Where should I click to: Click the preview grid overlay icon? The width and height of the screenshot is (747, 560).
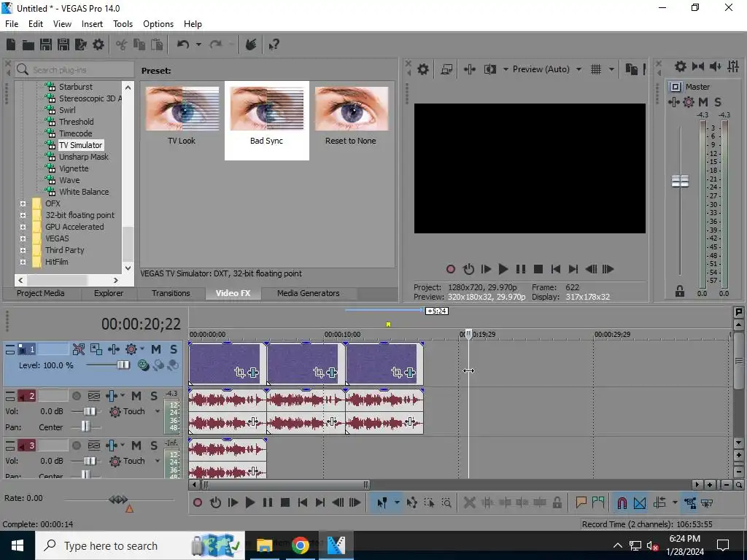pos(595,69)
